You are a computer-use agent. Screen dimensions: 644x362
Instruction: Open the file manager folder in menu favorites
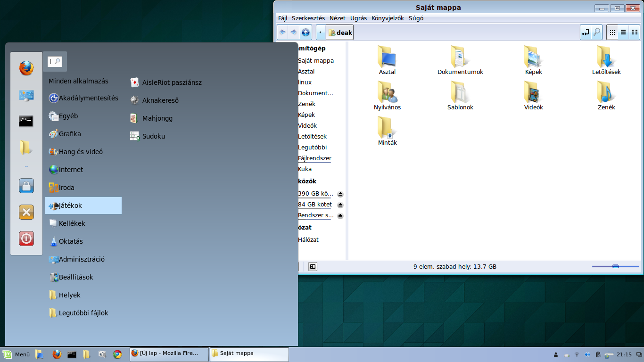click(26, 148)
